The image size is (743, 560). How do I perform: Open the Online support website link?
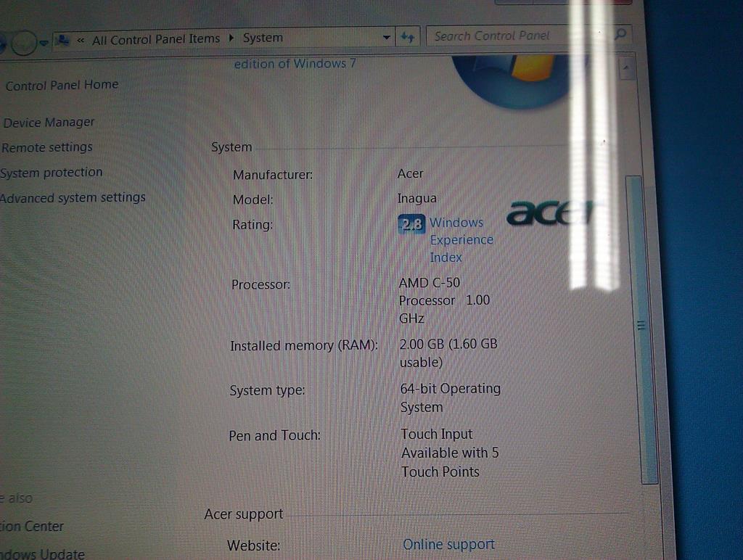tap(448, 544)
